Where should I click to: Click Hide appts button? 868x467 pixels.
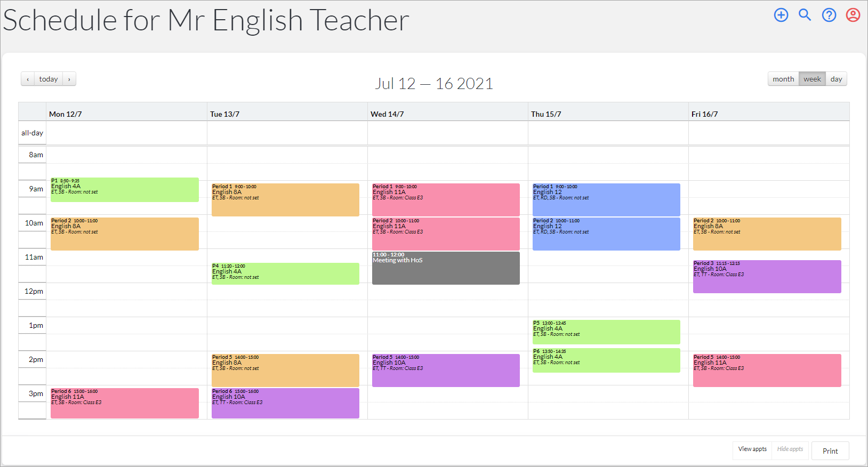pyautogui.click(x=790, y=449)
